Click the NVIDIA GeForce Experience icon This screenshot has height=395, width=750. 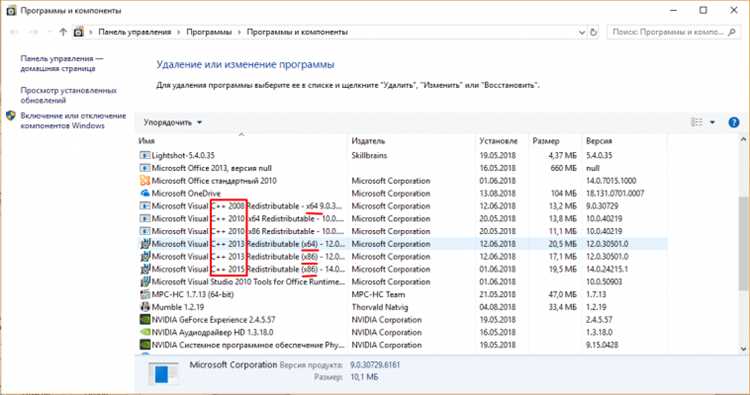[x=144, y=319]
